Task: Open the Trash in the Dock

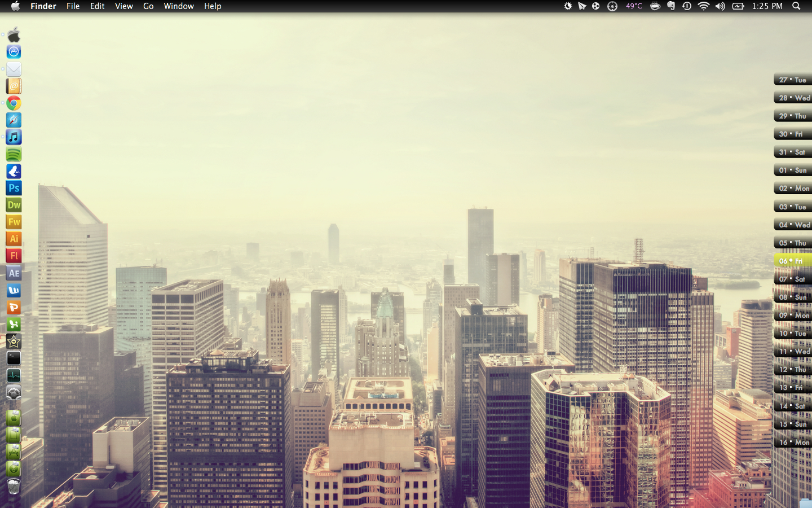Action: pyautogui.click(x=14, y=486)
